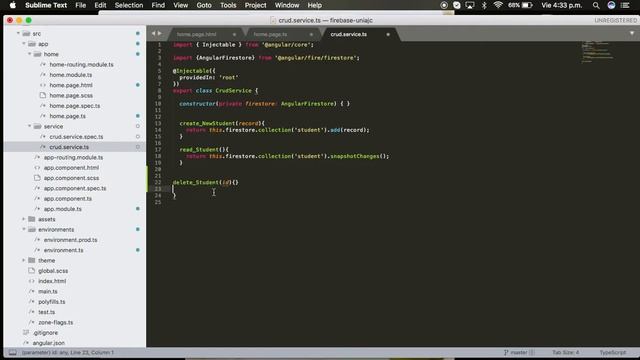The width and height of the screenshot is (640, 360).
Task: Open app-routing.module.ts in sidebar
Action: pos(73,157)
